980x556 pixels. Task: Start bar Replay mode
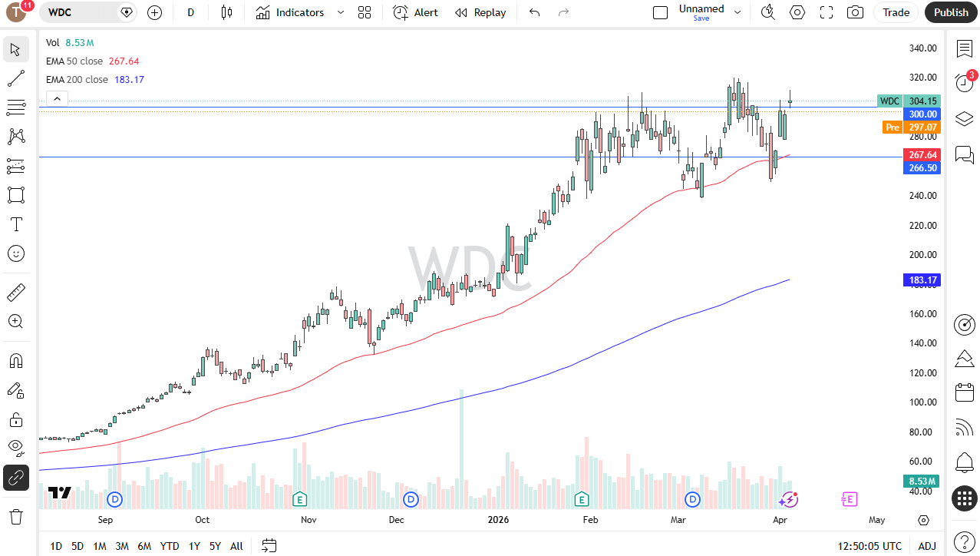point(480,12)
